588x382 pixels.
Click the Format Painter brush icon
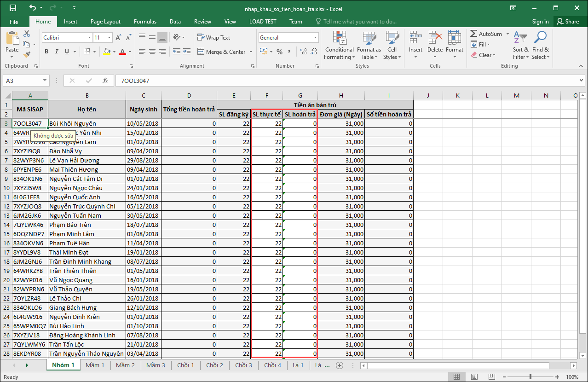(27, 54)
